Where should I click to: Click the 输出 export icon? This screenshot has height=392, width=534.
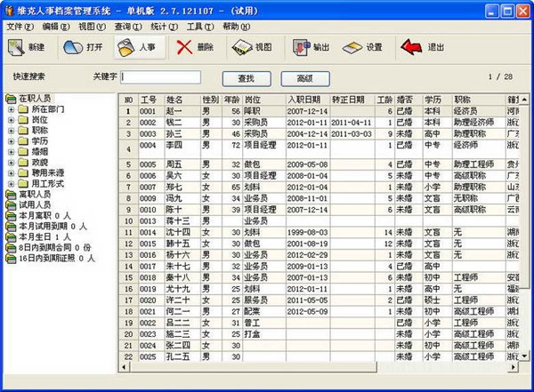coord(302,48)
